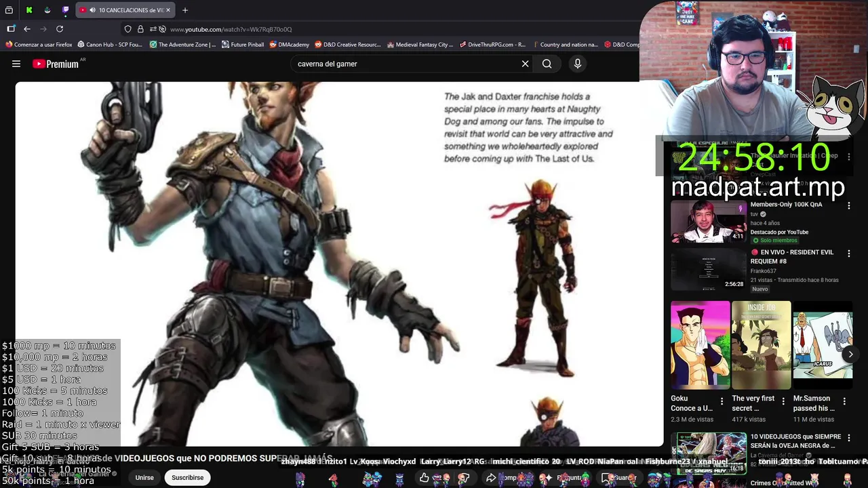The image size is (868, 488).
Task: Open the Kick pinned tab
Action: pyautogui.click(x=29, y=10)
